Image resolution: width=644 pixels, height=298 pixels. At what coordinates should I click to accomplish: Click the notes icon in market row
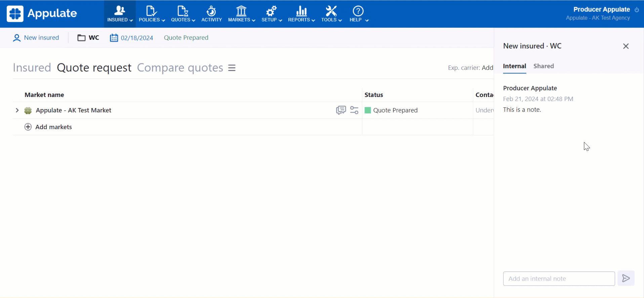(x=341, y=110)
